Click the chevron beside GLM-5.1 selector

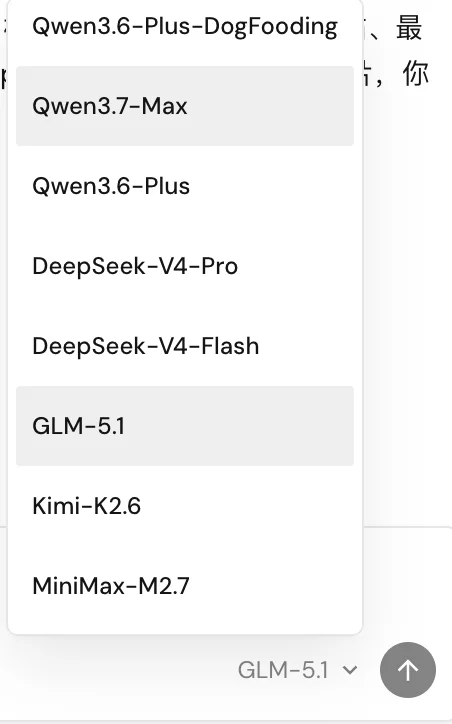(x=350, y=670)
